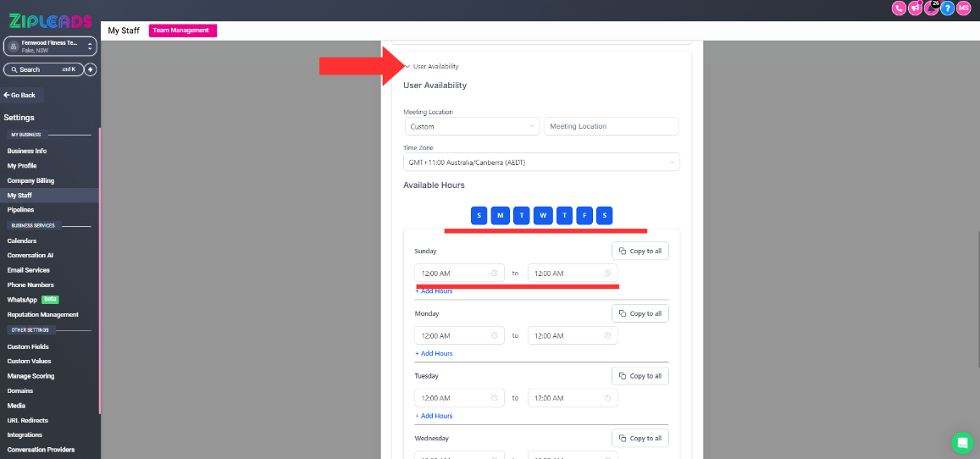980x459 pixels.
Task: Open the megaphone announcements icon
Action: pos(915,8)
